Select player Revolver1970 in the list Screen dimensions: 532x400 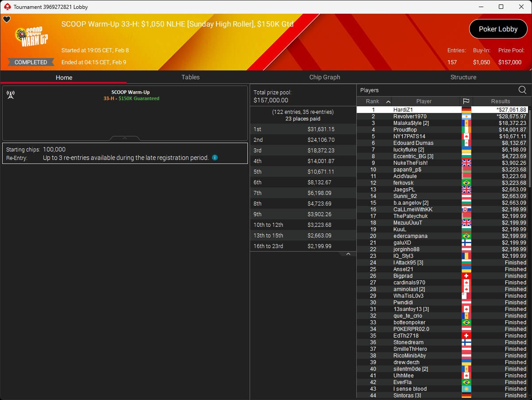pos(410,117)
